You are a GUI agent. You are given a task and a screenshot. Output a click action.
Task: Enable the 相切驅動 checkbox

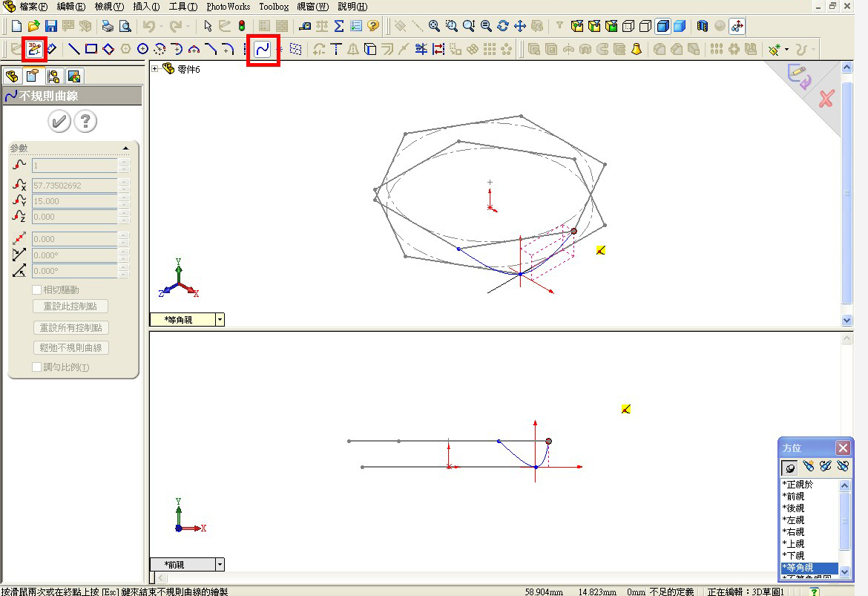click(36, 289)
